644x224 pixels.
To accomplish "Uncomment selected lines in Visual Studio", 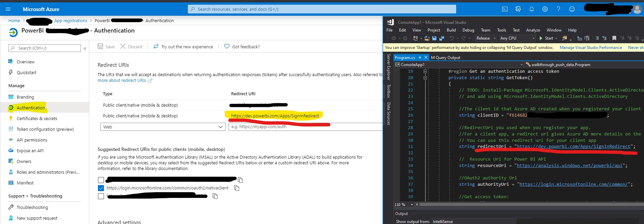I will [x=604, y=38].
